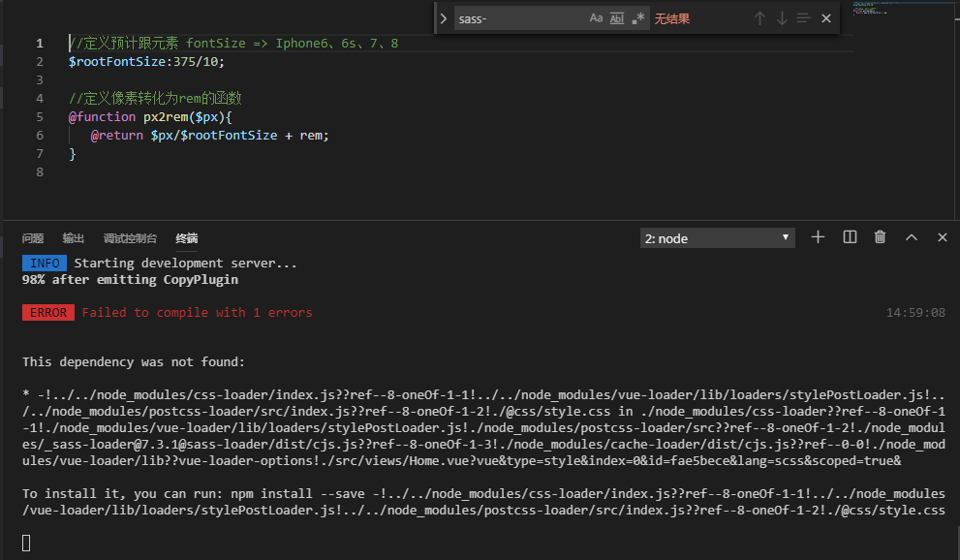Click the editor minimap preview
The width and height of the screenshot is (960, 560).
[x=869, y=9]
